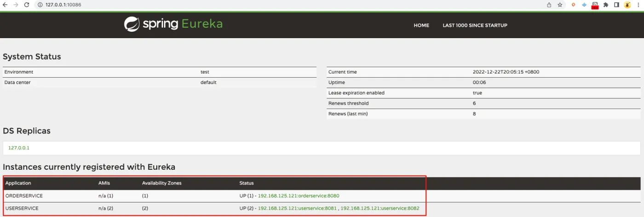Click the Availability Zones column header
644x217 pixels.
(161, 183)
